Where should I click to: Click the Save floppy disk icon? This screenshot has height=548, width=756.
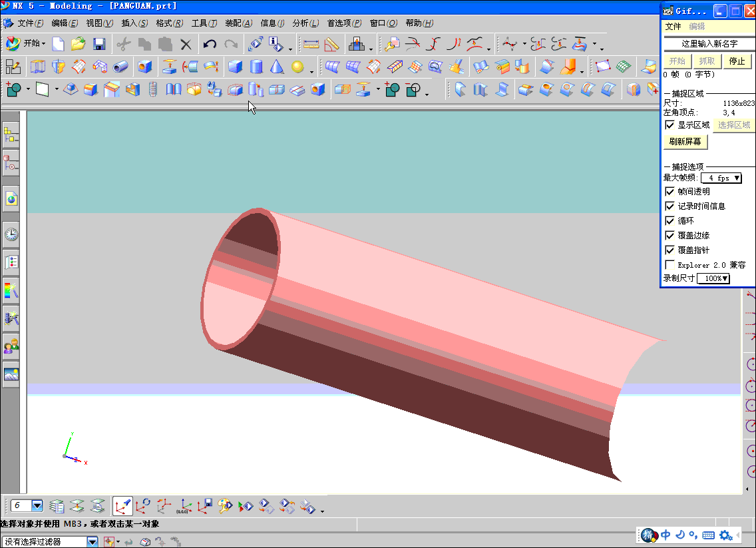point(99,44)
